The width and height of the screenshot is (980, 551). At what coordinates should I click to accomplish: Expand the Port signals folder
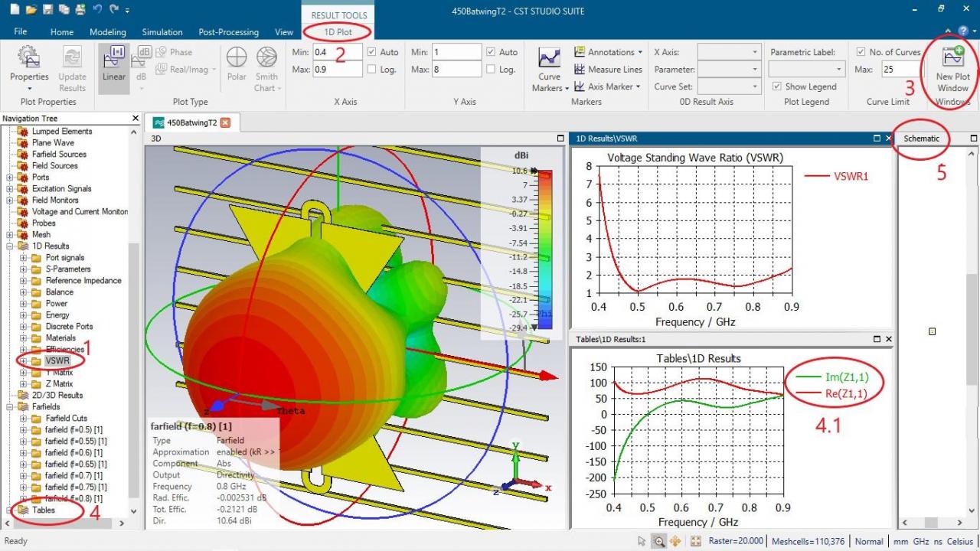point(23,258)
